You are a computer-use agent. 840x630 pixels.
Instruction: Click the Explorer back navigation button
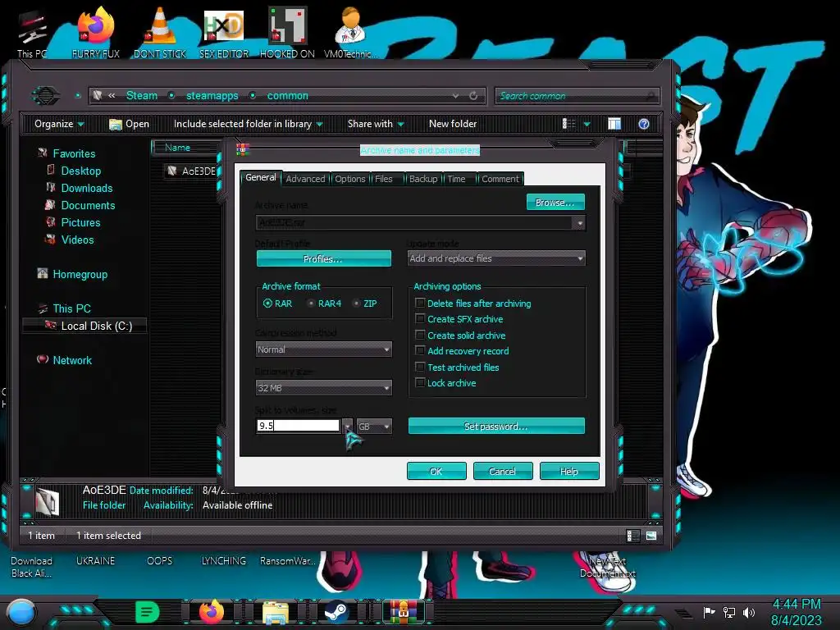46,95
